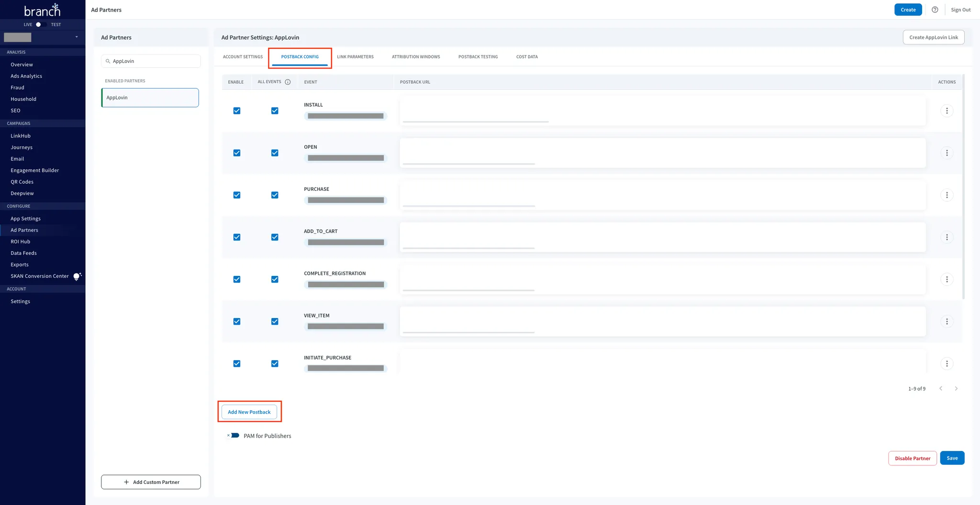Go to next page of postbacks

click(956, 388)
